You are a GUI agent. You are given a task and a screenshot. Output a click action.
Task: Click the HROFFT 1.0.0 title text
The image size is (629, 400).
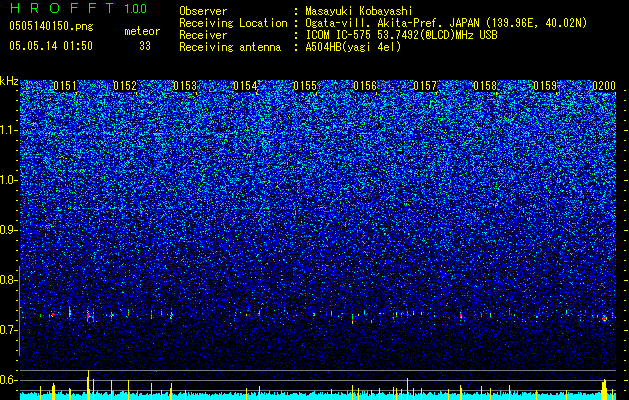click(78, 8)
